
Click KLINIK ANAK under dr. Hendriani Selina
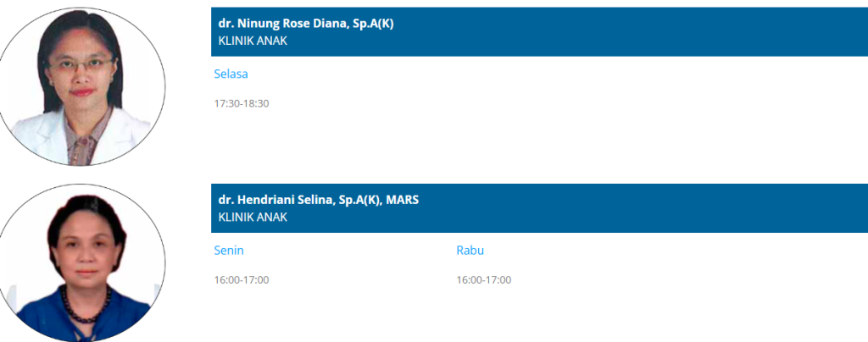(253, 217)
